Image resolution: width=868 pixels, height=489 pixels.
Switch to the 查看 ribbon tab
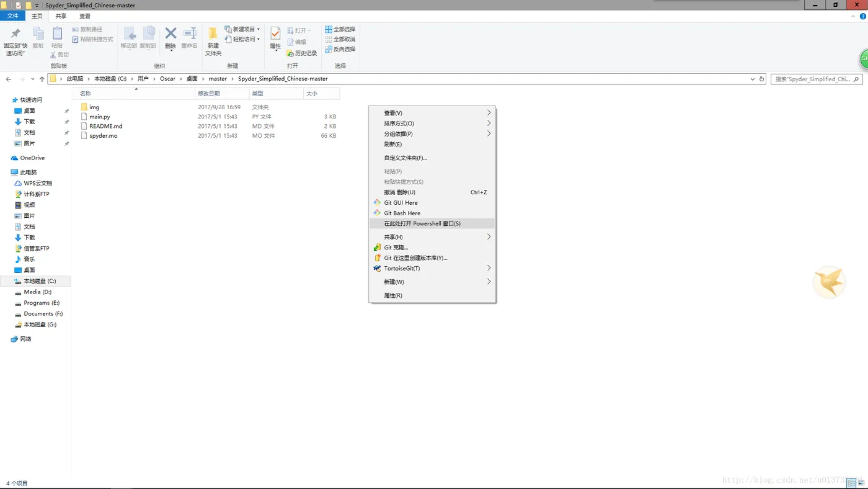tap(85, 16)
